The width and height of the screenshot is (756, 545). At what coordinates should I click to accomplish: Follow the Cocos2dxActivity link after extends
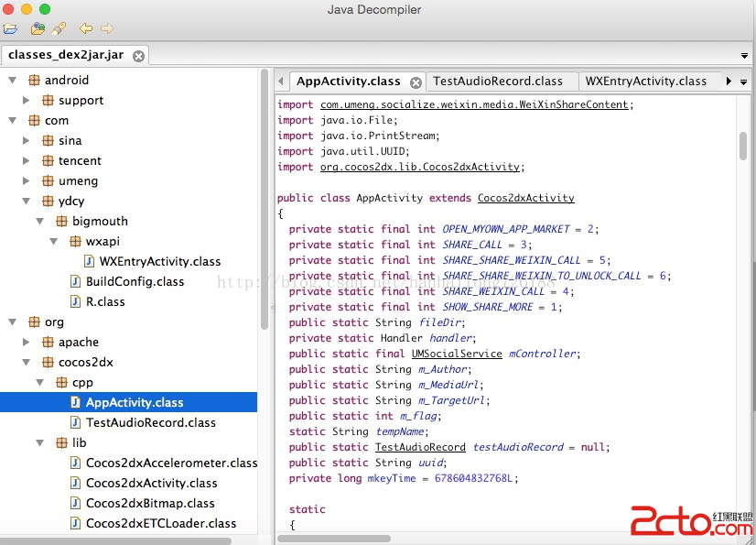click(525, 198)
